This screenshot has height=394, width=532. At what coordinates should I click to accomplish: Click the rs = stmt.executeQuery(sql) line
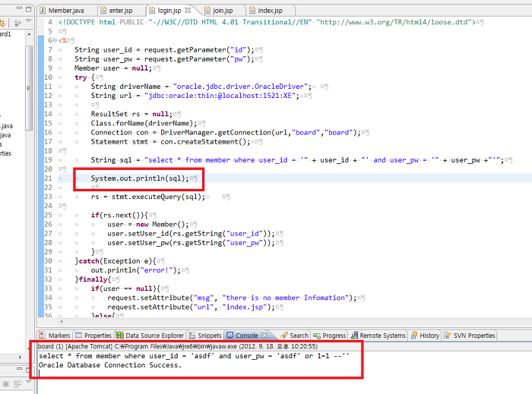(148, 197)
